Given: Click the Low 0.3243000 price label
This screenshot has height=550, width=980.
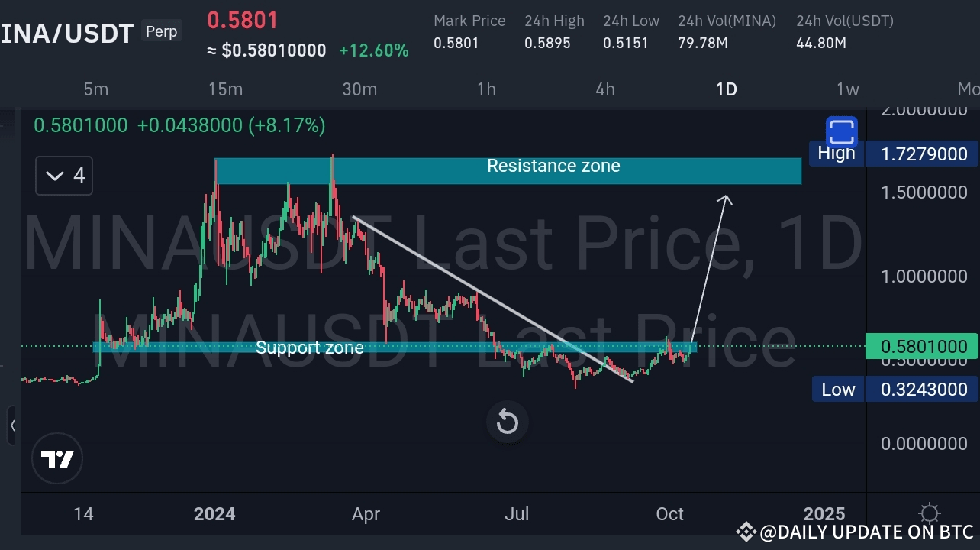Looking at the screenshot, I should point(924,389).
